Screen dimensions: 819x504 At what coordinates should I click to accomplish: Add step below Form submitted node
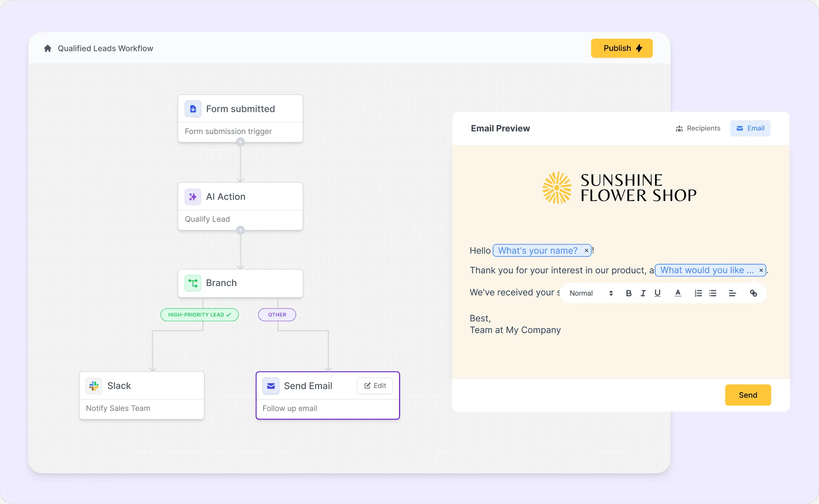point(240,142)
